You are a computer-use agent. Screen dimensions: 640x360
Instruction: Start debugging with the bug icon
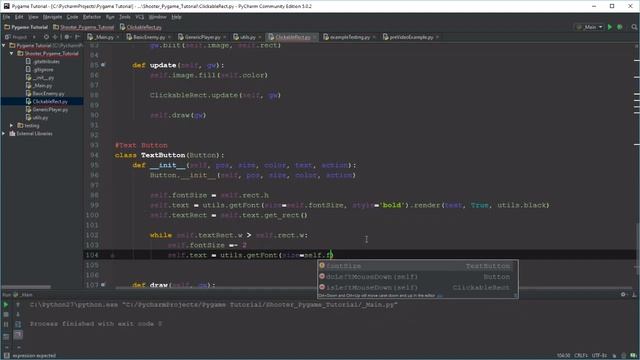620,27
